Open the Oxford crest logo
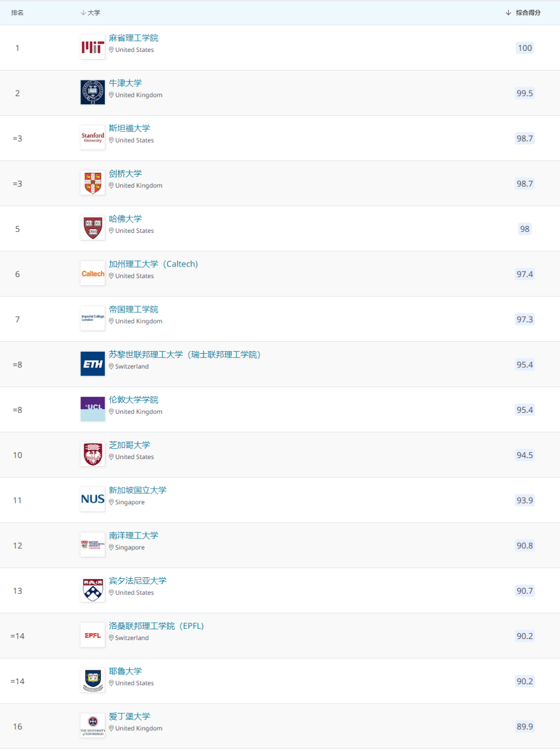560x749 pixels. point(93,92)
